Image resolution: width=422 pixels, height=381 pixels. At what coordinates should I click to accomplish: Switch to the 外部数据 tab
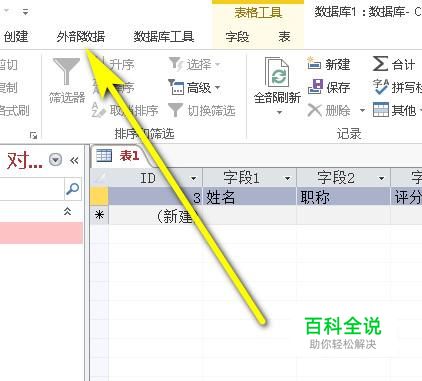(x=81, y=36)
